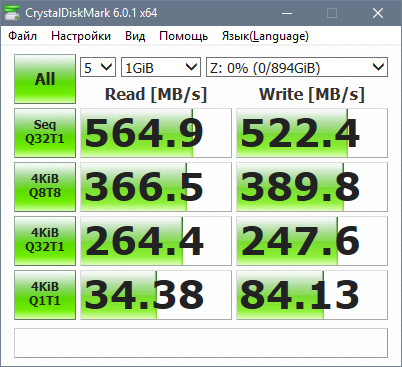Minimize the CrystalDiskMark window
402x367 pixels.
(x=287, y=13)
